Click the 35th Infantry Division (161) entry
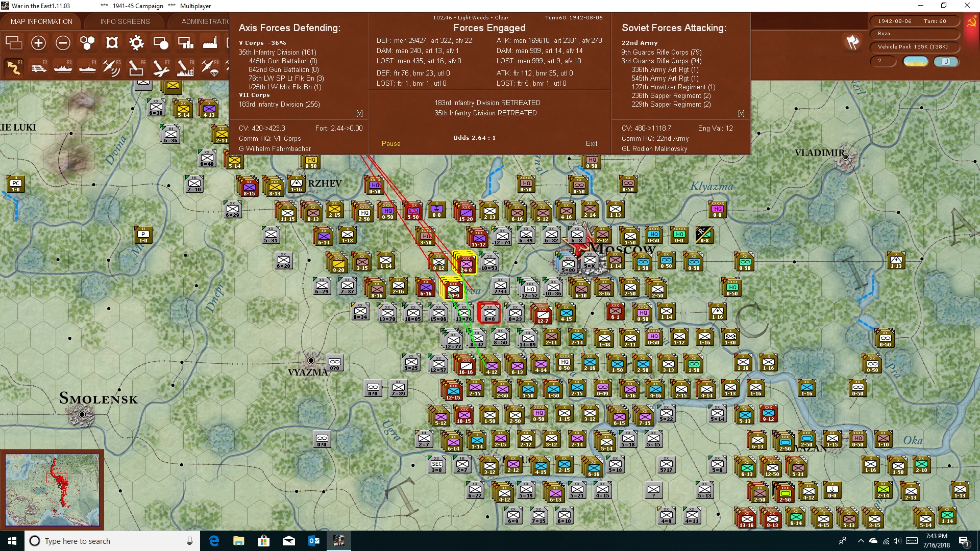The width and height of the screenshot is (980, 551). (x=278, y=52)
